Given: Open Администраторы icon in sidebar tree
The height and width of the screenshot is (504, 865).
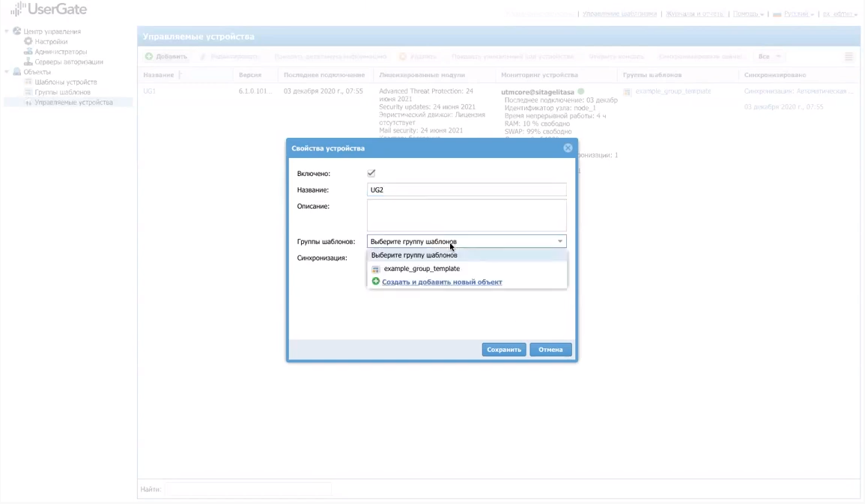Looking at the screenshot, I should 28,51.
